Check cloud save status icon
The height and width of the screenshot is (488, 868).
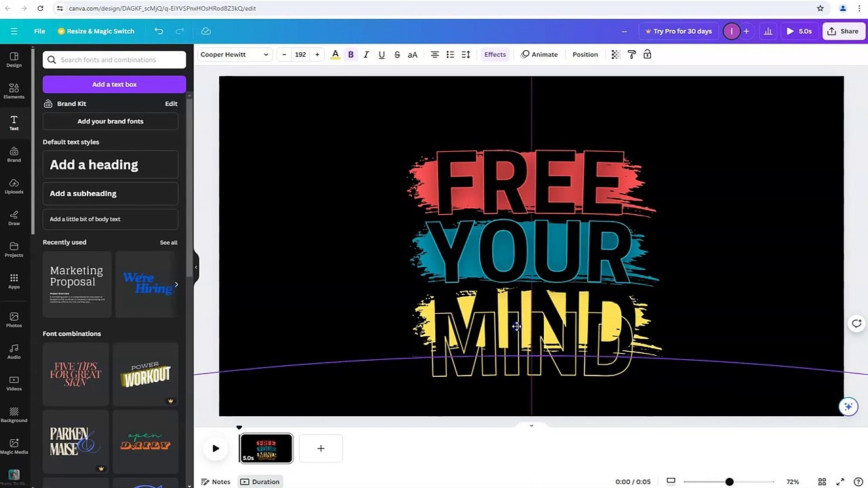(206, 31)
